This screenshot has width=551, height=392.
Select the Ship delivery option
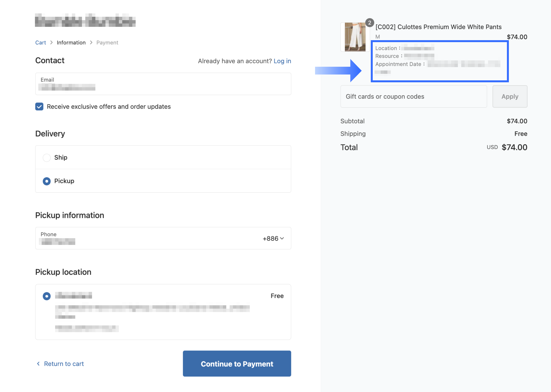pyautogui.click(x=47, y=158)
